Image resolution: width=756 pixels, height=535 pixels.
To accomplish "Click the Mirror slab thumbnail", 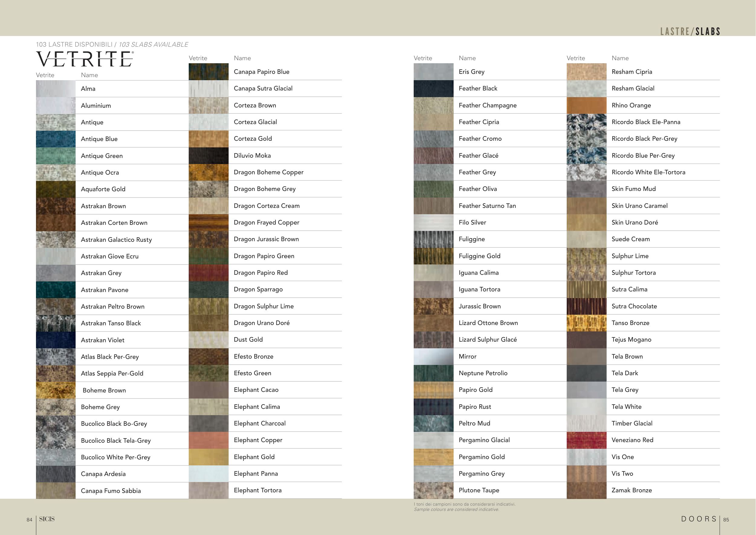I will pyautogui.click(x=433, y=356).
